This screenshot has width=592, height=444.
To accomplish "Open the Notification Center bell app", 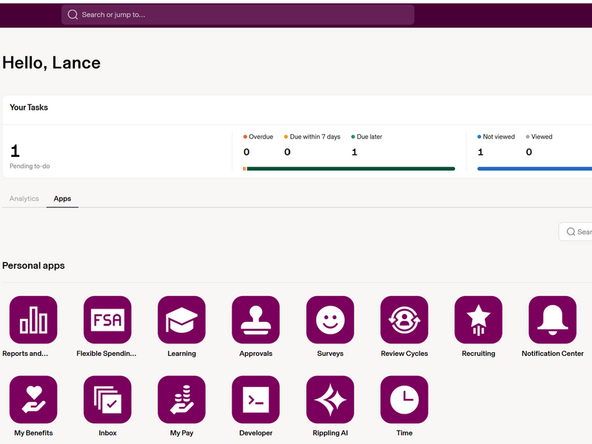I will pos(552,320).
